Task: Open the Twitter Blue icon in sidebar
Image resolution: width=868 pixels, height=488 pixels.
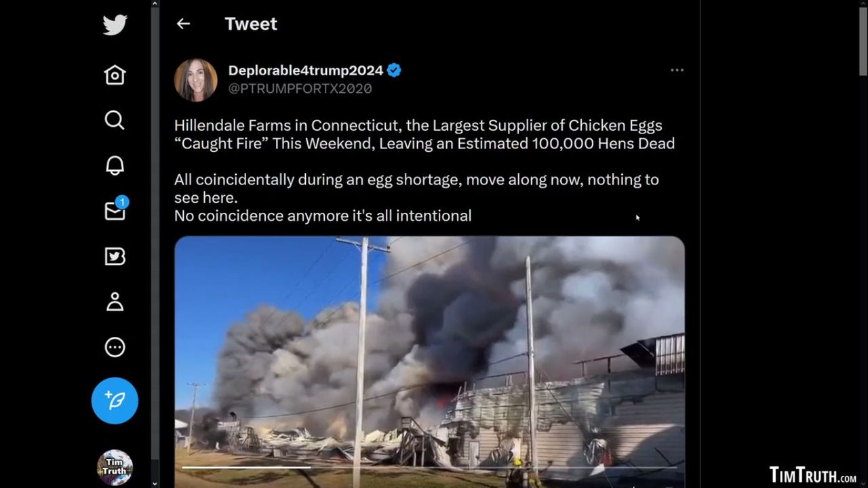Action: tap(115, 256)
